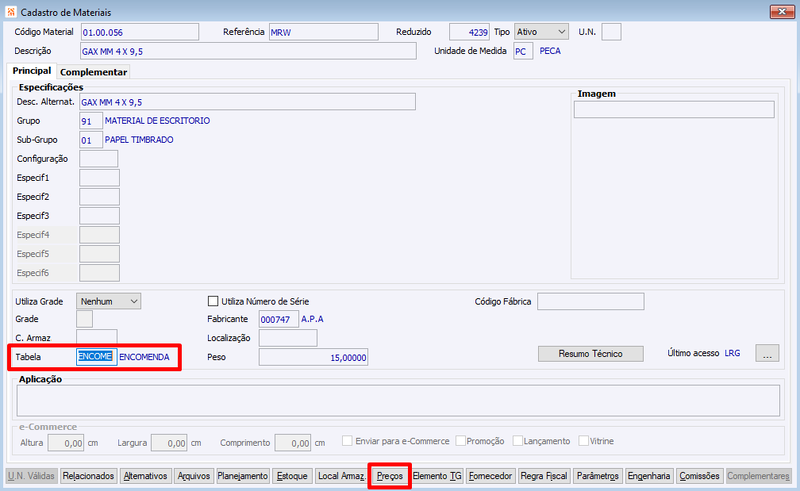Switch to the Principal tab

(32, 71)
